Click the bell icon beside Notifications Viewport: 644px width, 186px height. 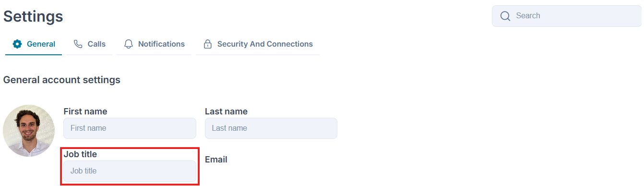(128, 44)
